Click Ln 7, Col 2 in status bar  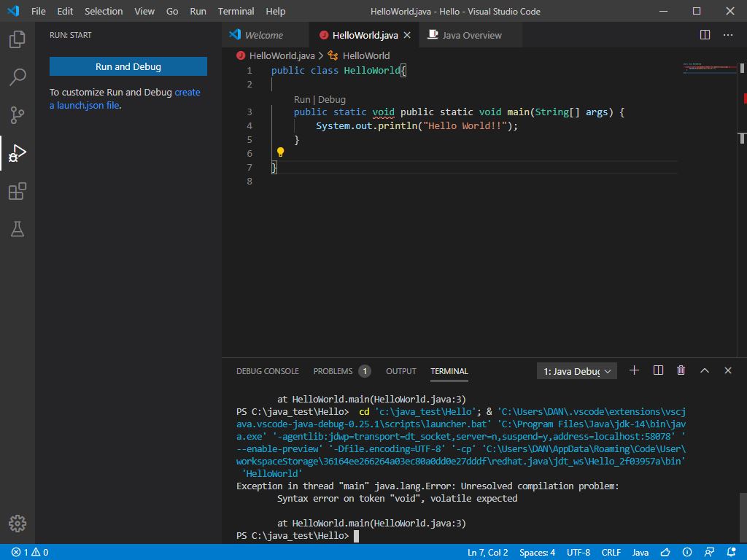coord(487,553)
